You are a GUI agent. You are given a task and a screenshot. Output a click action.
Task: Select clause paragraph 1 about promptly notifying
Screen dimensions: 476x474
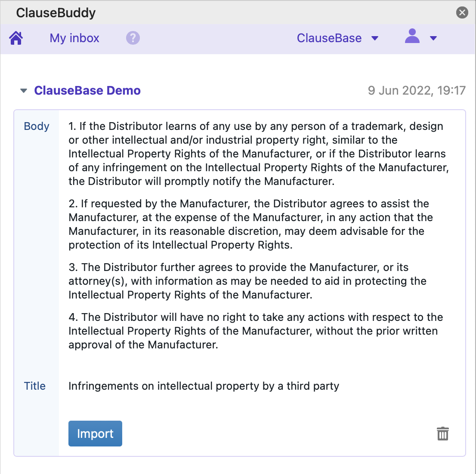pos(258,154)
